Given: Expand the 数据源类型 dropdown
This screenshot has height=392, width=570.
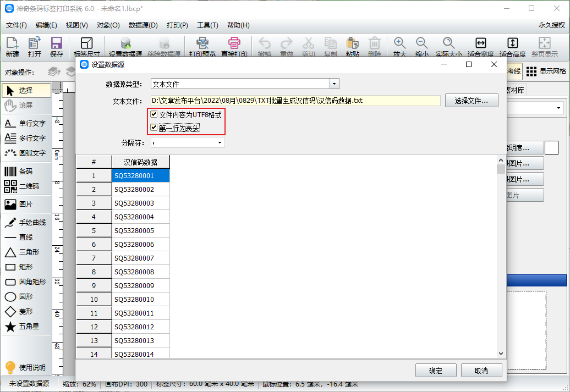Looking at the screenshot, I should 334,84.
